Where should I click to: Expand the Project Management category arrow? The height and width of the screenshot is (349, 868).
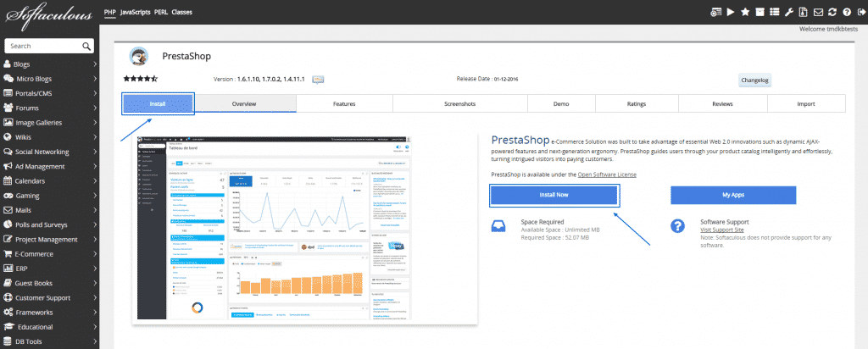point(95,240)
